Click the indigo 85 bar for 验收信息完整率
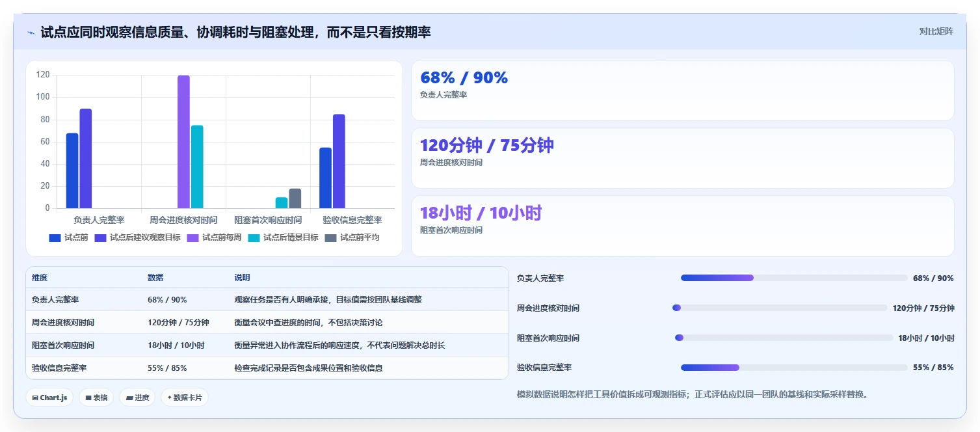Image resolution: width=980 pixels, height=432 pixels. click(339, 161)
